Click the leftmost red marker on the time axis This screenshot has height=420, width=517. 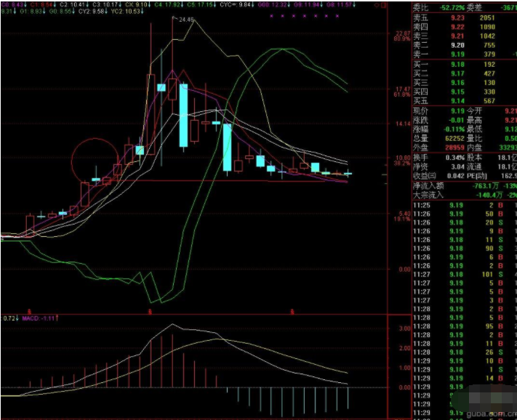tap(29, 311)
